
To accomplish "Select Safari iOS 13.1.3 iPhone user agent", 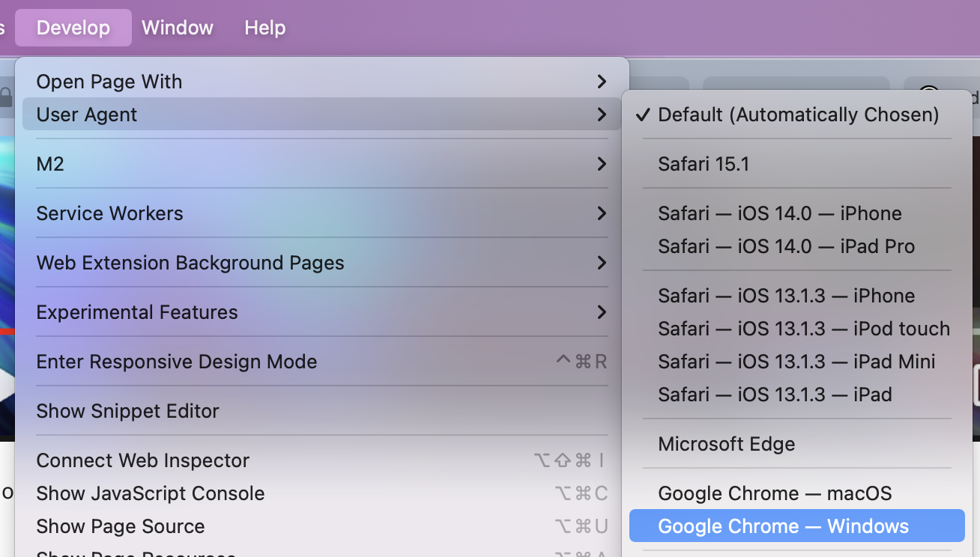I will [797, 296].
